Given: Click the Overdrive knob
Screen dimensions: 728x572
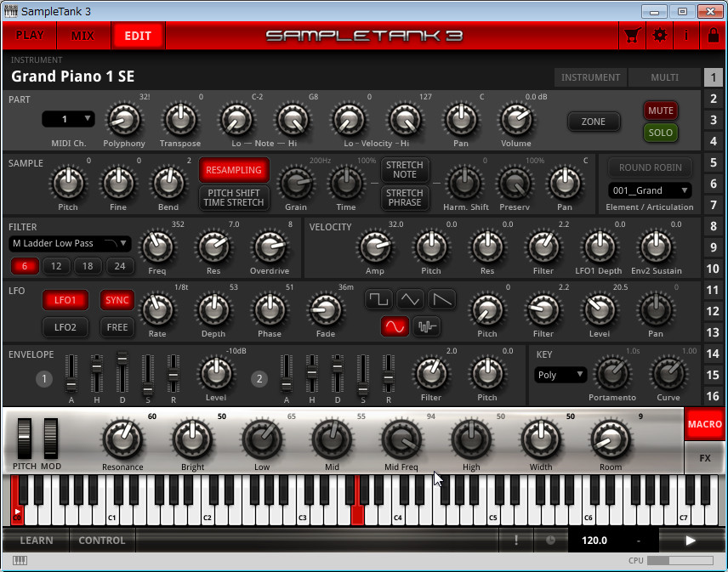Looking at the screenshot, I should pyautogui.click(x=270, y=247).
